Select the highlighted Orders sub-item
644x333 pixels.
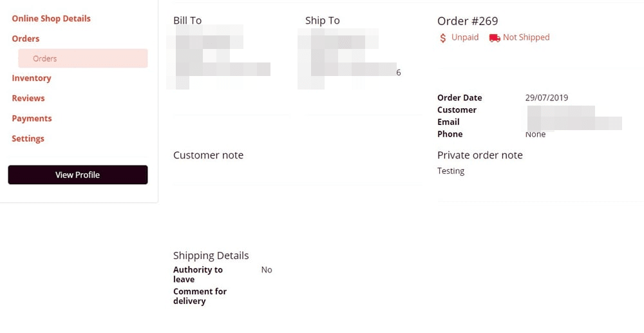coord(45,59)
